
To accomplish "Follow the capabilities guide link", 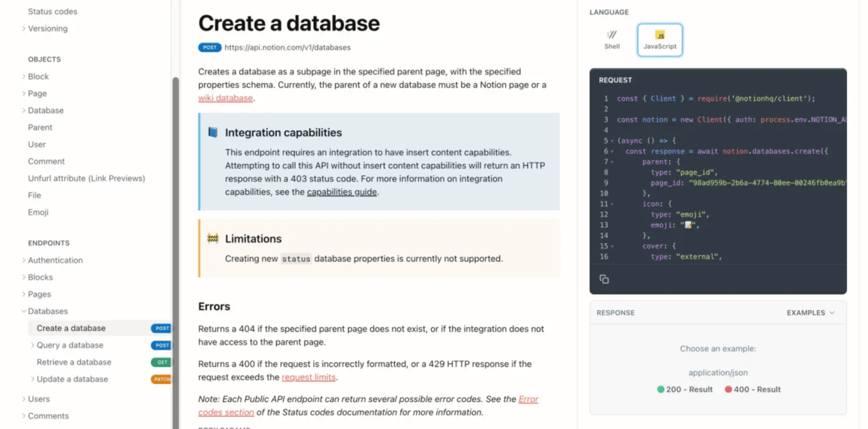I will pos(341,192).
